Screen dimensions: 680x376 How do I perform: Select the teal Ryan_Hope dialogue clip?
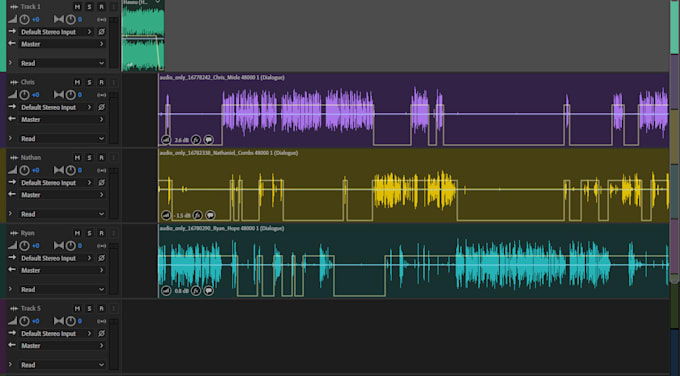(414, 261)
